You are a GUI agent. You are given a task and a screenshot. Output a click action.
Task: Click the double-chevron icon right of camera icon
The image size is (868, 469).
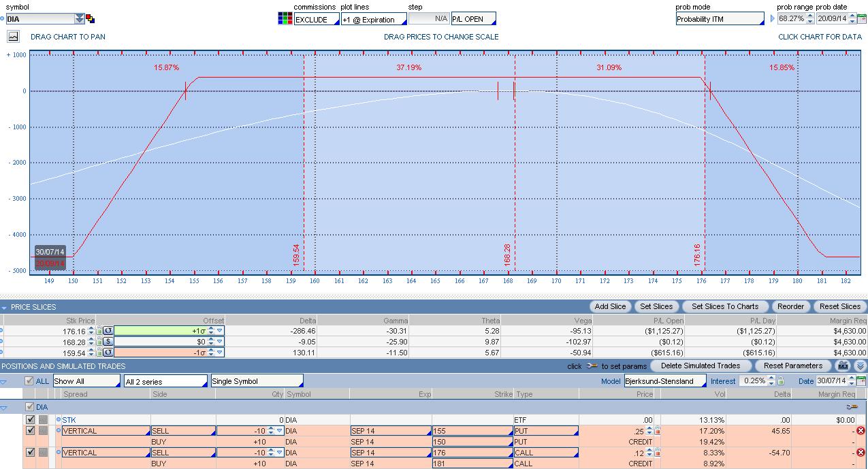(x=861, y=366)
